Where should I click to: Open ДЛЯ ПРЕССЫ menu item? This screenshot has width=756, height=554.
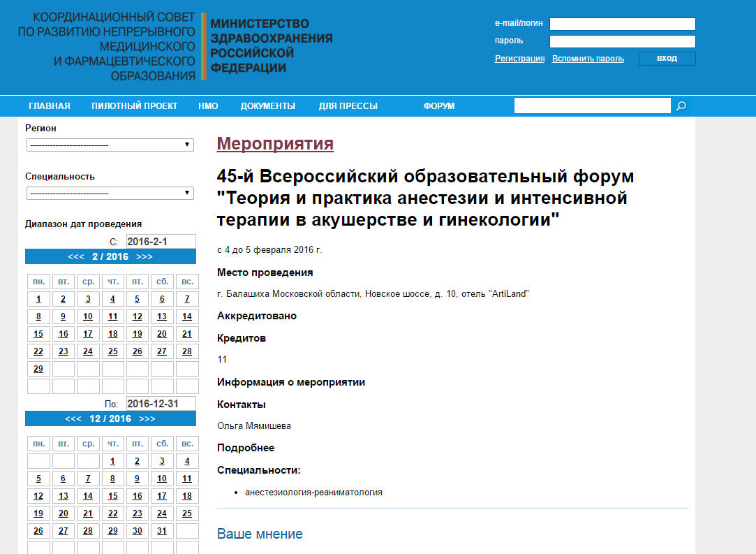(x=348, y=105)
